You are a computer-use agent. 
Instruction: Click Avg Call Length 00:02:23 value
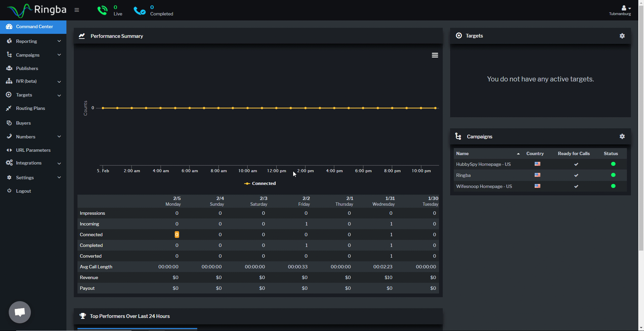click(383, 267)
